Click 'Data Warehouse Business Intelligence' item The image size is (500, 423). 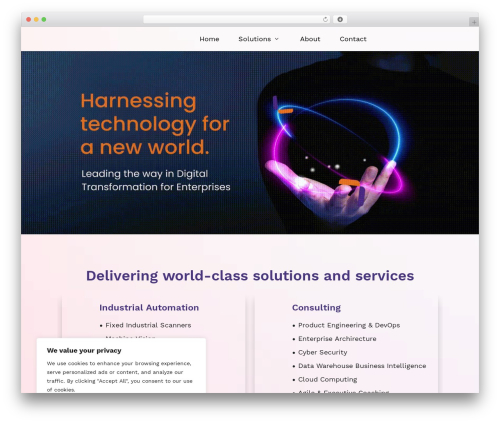point(362,366)
